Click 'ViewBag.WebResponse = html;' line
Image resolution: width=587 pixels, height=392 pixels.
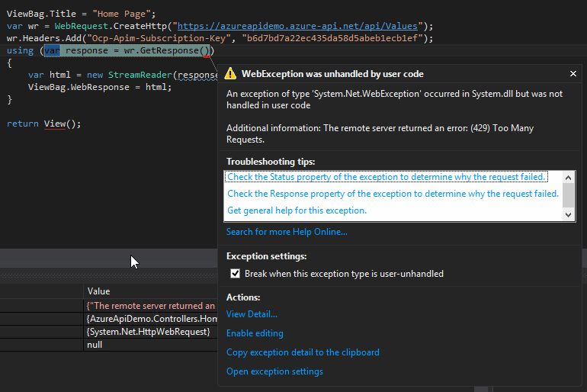(100, 87)
